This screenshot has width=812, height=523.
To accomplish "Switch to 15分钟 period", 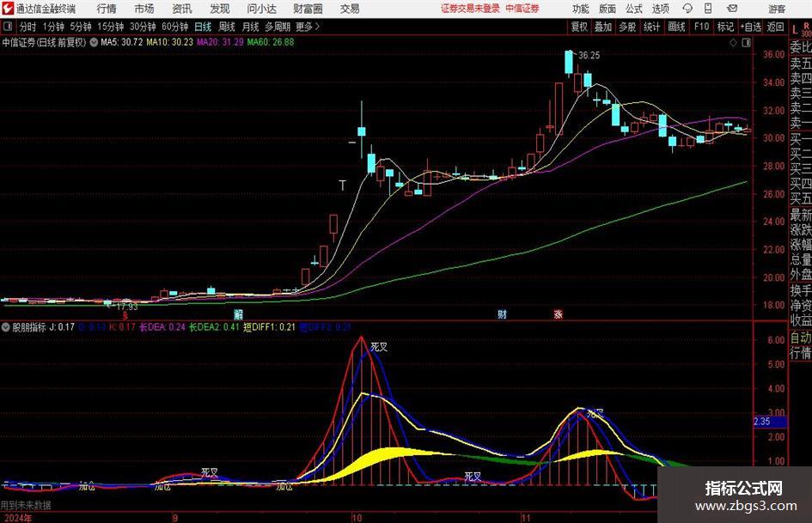I will click(x=110, y=27).
